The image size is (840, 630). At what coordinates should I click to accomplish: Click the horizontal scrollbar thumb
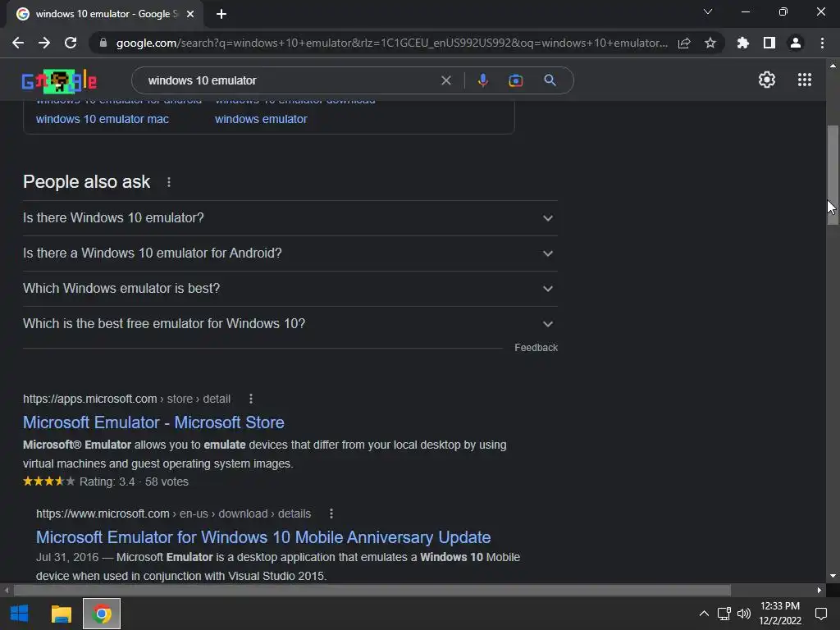pos(372,591)
